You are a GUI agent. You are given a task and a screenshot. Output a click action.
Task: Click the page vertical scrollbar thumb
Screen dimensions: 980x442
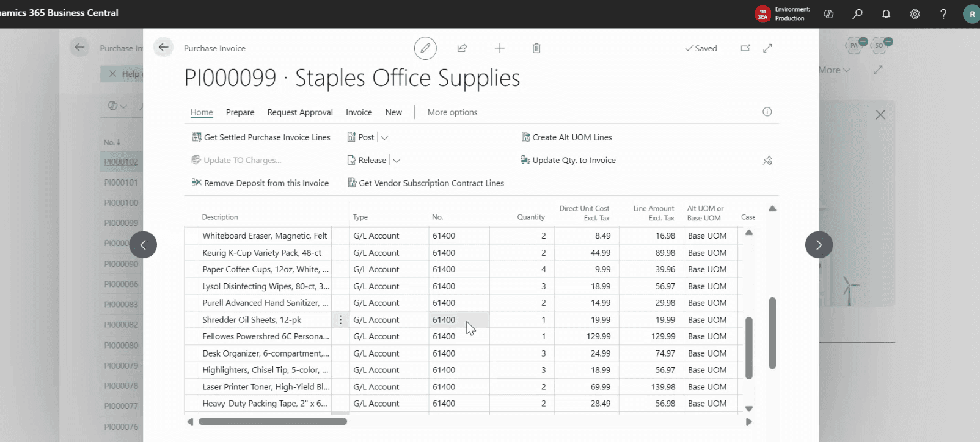[x=772, y=333]
